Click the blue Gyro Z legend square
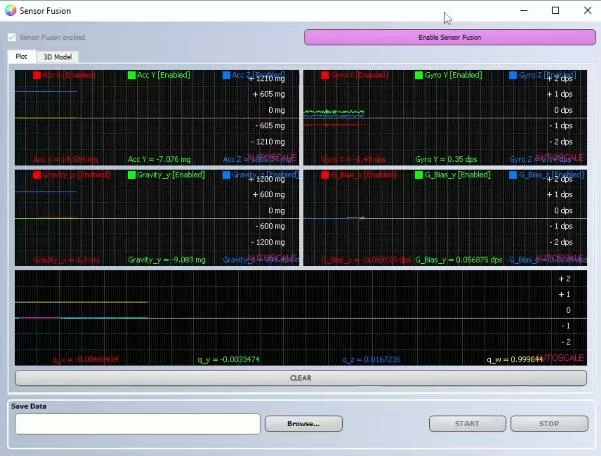 tap(513, 75)
